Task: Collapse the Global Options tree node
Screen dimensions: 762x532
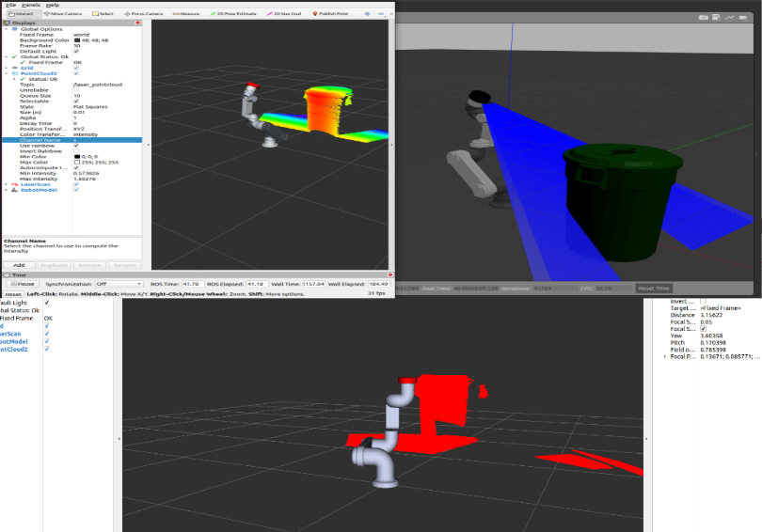Action: [x=7, y=29]
